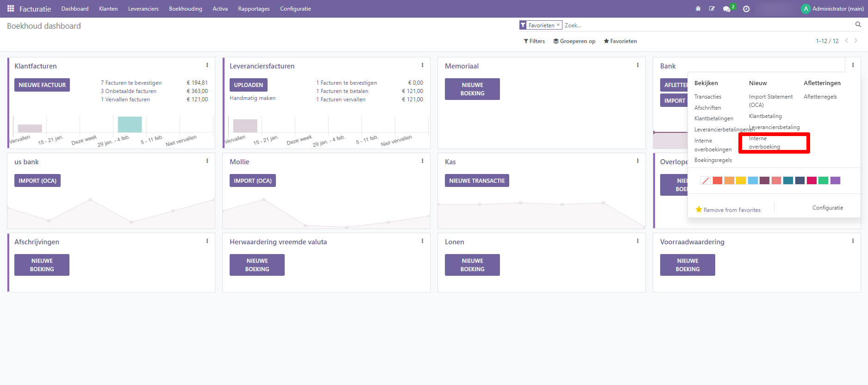Open the Boekhouding menu
This screenshot has height=385, width=868.
[185, 9]
